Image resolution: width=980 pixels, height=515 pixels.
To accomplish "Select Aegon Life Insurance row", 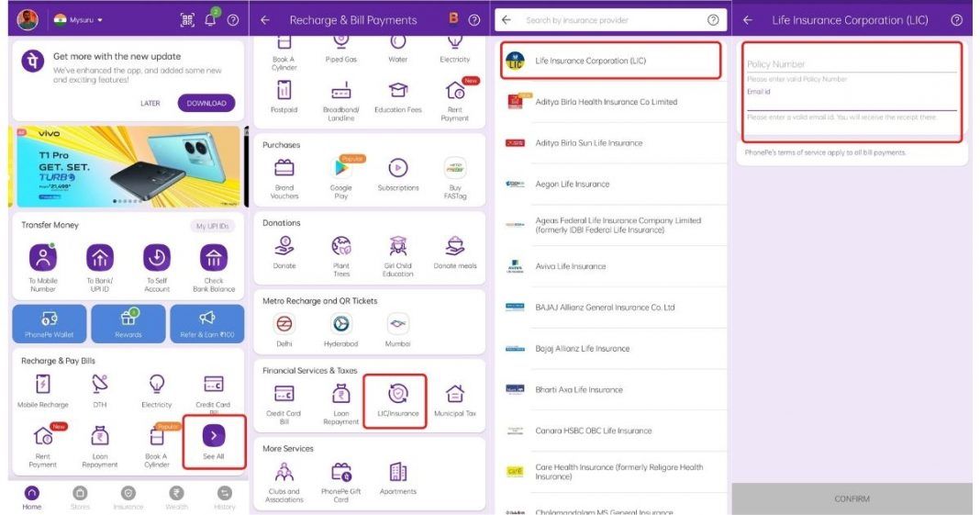I will point(611,185).
